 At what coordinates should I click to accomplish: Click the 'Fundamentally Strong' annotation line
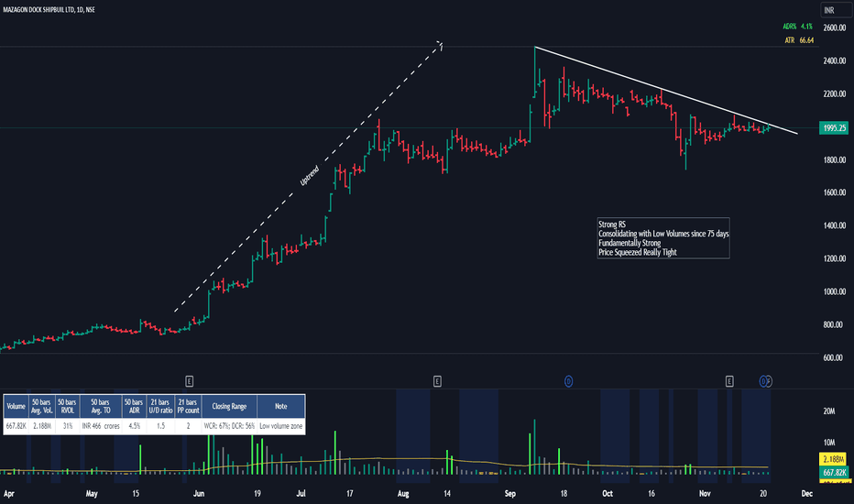(630, 243)
